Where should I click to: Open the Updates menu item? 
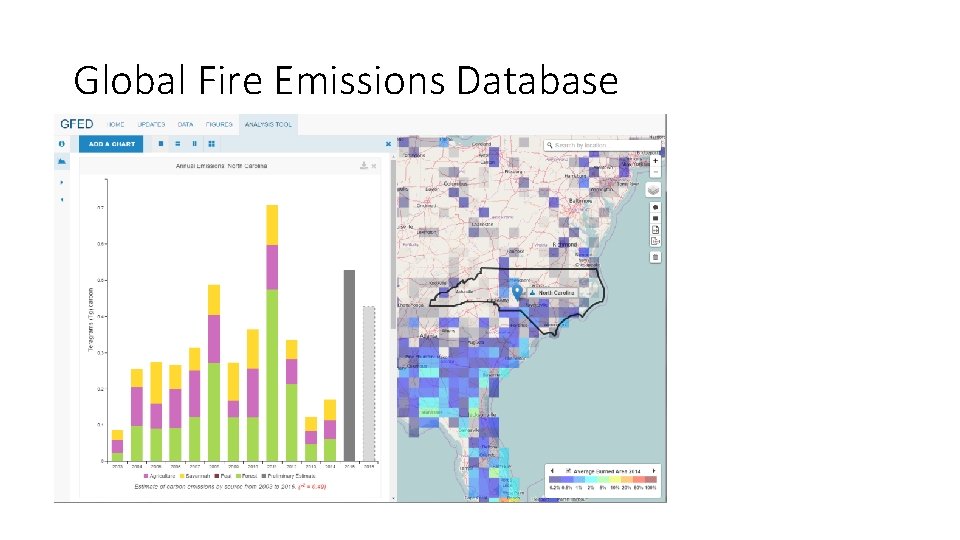coord(151,124)
